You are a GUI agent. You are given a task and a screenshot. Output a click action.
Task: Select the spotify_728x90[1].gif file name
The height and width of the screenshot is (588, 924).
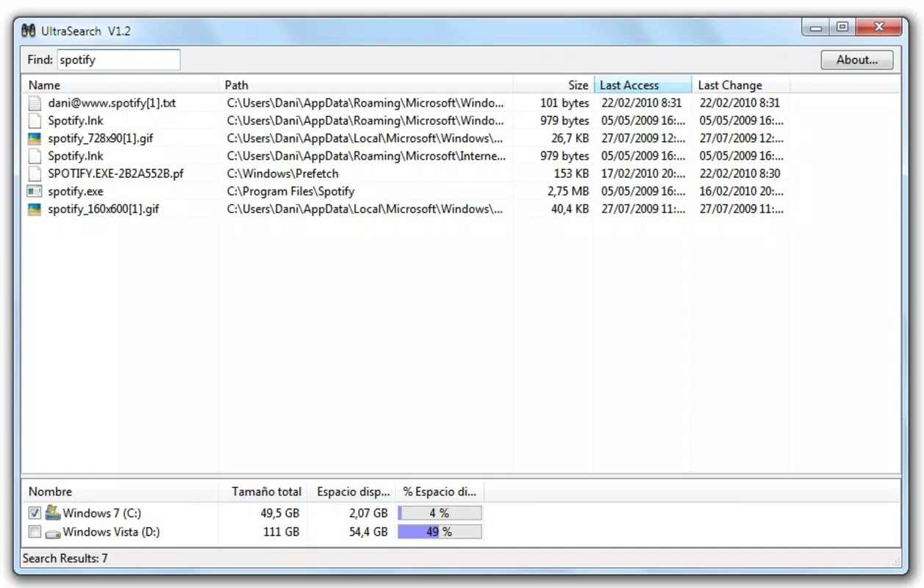[101, 138]
